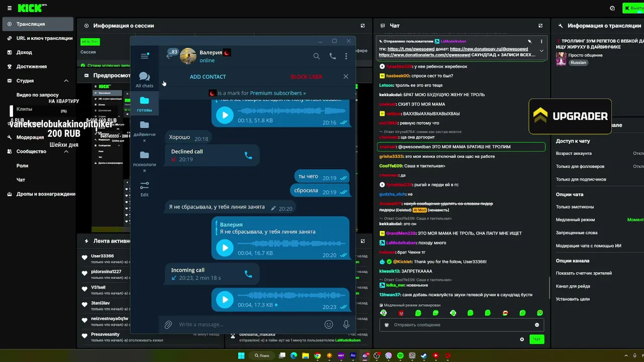Open Telegram chat options three-dot menu

[346, 56]
